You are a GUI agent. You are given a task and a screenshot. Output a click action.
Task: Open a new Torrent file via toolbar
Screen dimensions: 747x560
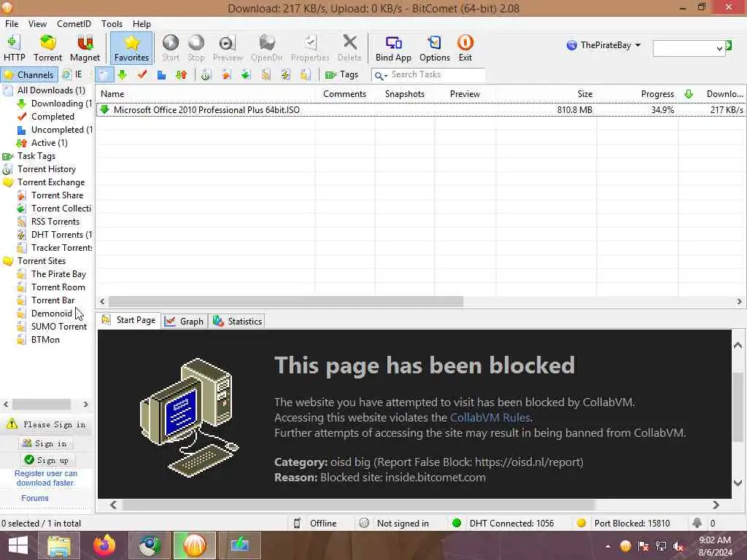47,48
